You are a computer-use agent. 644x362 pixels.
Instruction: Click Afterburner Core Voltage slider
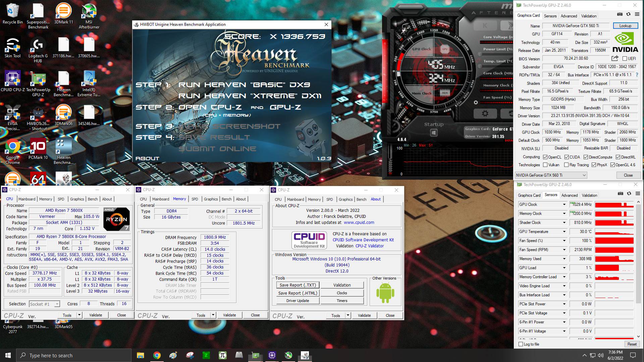[496, 42]
